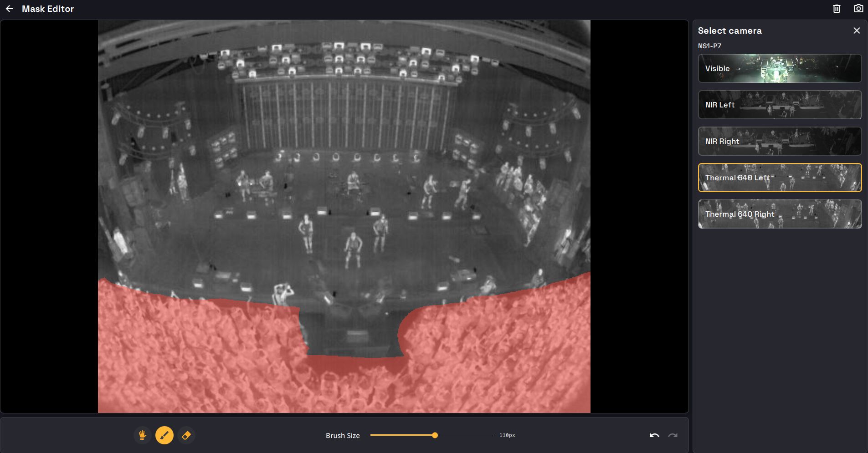Select the NIR Left camera

tap(780, 105)
